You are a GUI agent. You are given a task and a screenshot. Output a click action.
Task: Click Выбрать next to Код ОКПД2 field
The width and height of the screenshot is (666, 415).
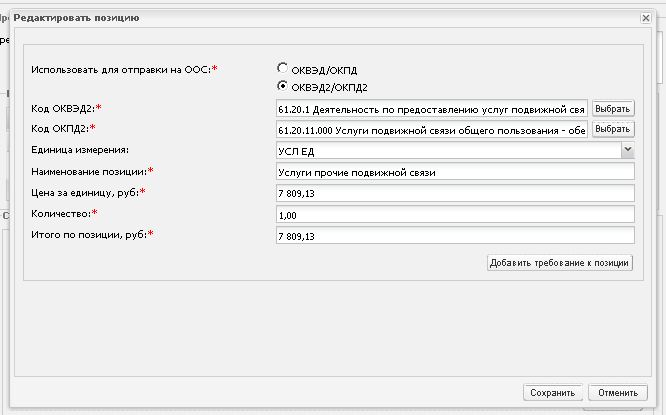click(x=613, y=129)
